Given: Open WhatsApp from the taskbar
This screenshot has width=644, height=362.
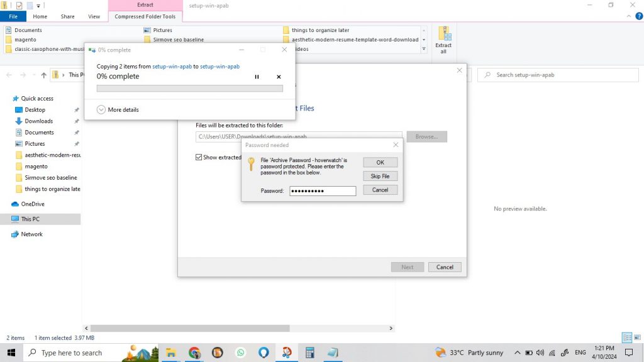Looking at the screenshot, I should [x=241, y=353].
